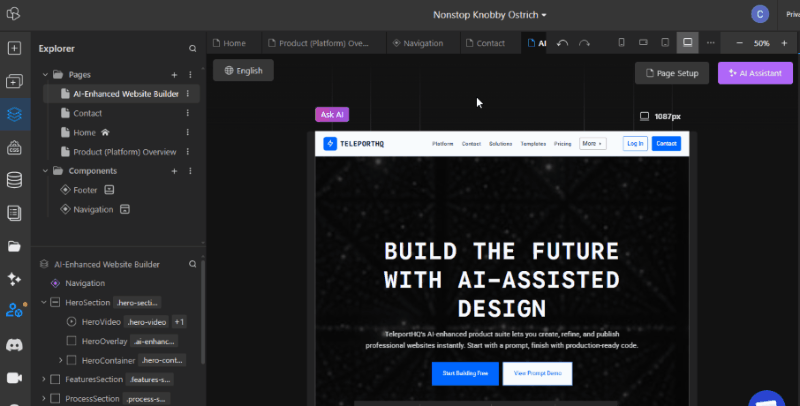Open the Add Elements panel icon
800x406 pixels.
tap(14, 48)
